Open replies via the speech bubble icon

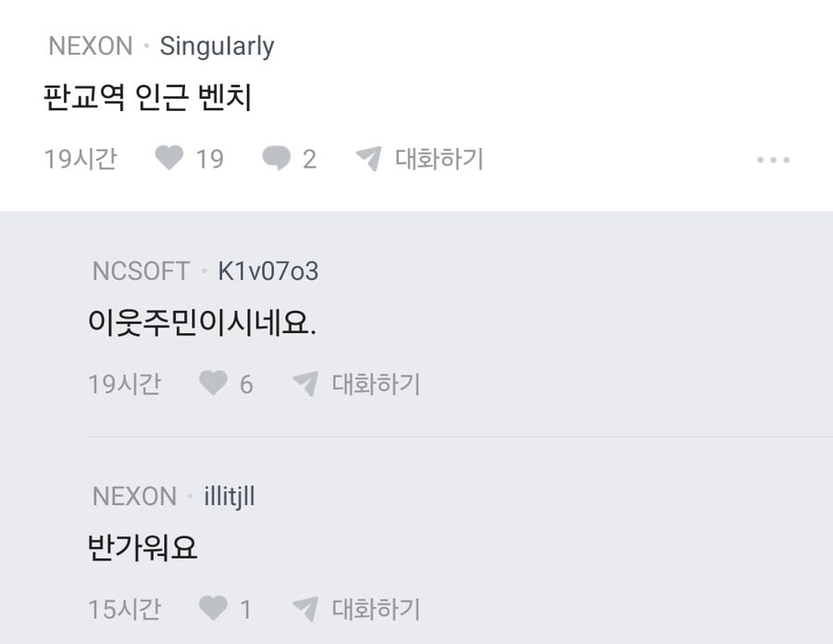point(276,159)
